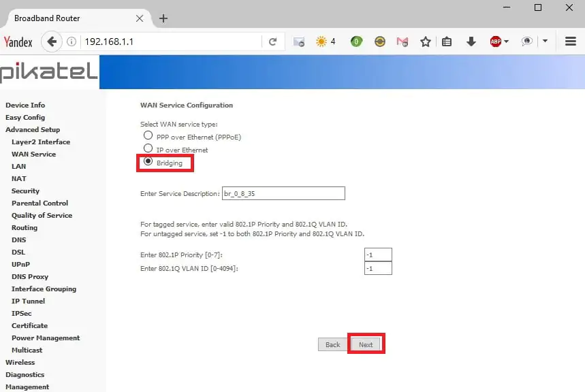585x392 pixels.
Task: Open Quality of Service link
Action: tap(42, 216)
